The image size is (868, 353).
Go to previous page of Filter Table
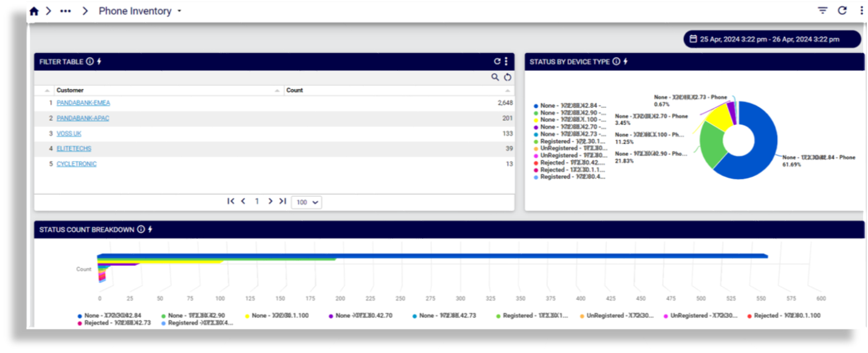pos(243,202)
